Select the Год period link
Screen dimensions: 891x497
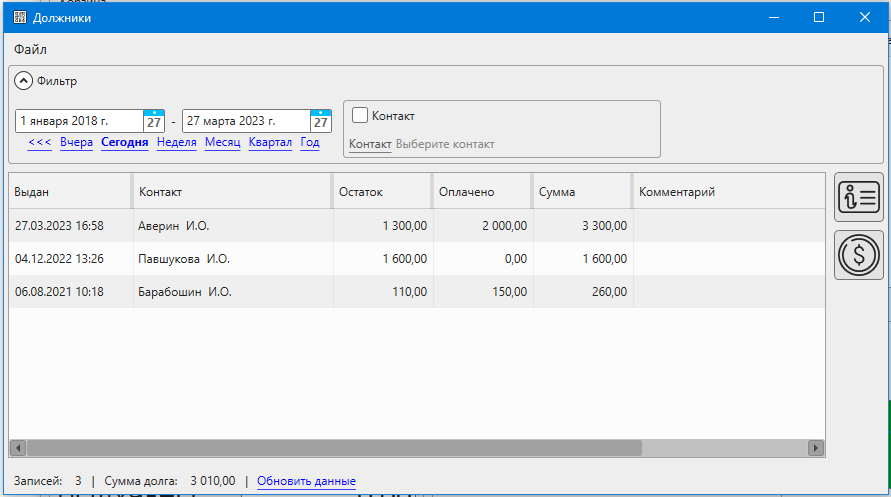(310, 142)
